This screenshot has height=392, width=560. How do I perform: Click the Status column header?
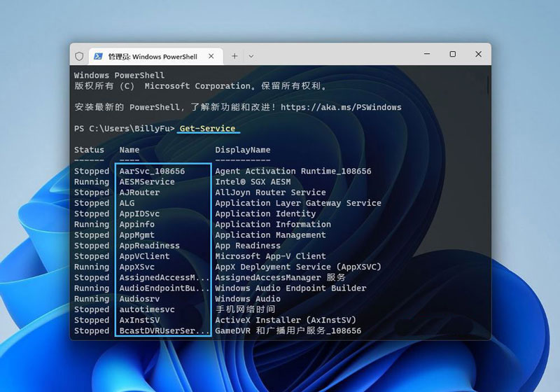pos(89,150)
